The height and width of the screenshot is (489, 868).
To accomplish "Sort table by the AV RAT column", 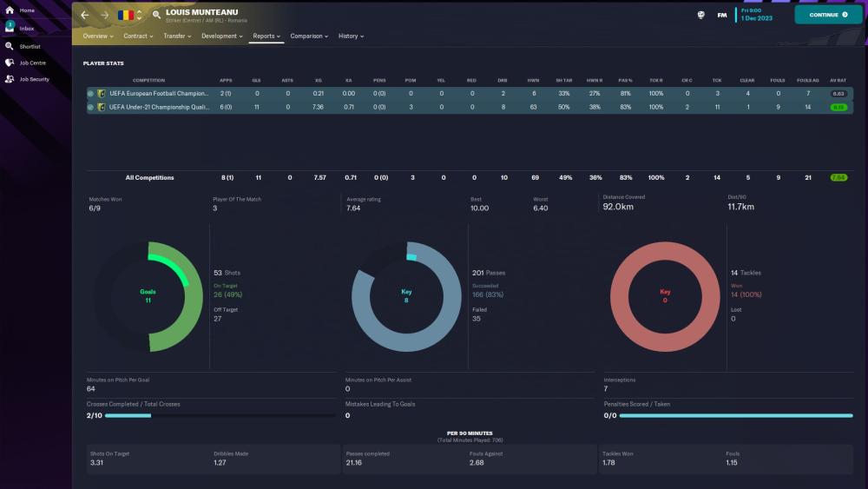I will (838, 80).
